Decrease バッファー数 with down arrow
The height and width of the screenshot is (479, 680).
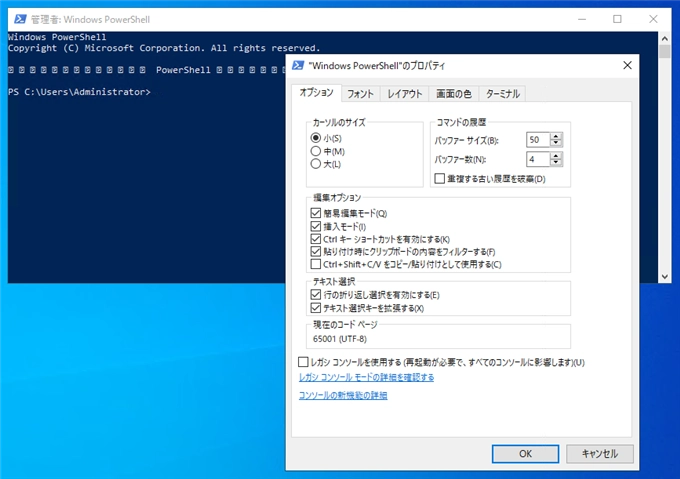click(x=556, y=163)
